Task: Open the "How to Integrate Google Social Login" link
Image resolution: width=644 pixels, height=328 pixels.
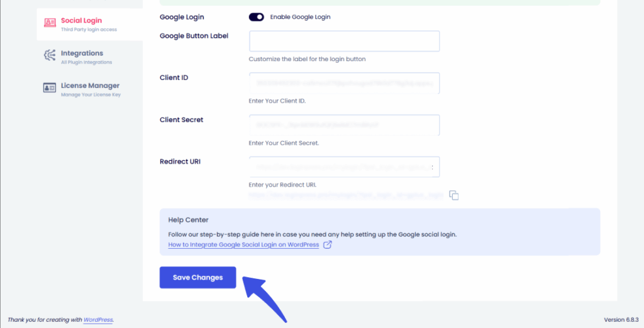Action: (243, 244)
